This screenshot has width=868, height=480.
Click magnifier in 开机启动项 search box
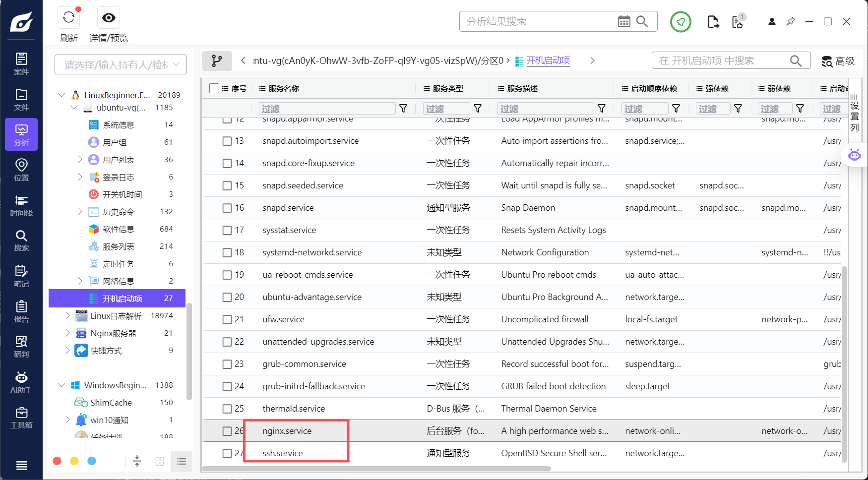point(796,60)
